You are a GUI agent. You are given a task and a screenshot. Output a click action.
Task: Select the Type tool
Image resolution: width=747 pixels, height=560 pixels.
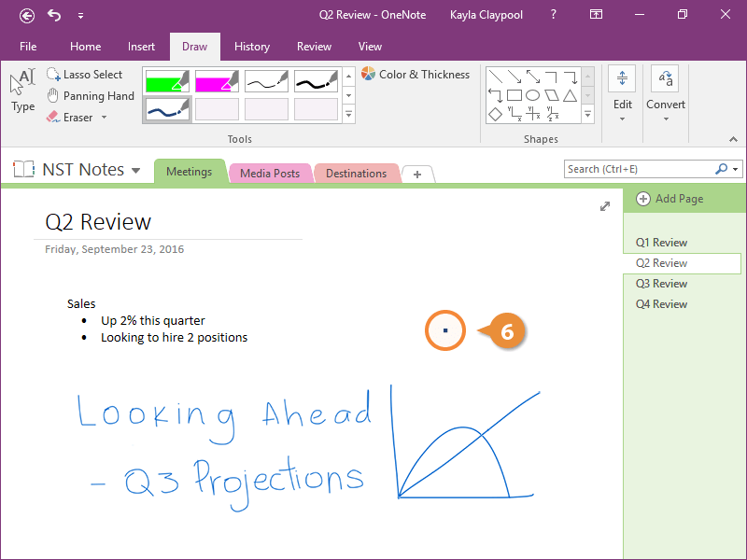[22, 91]
